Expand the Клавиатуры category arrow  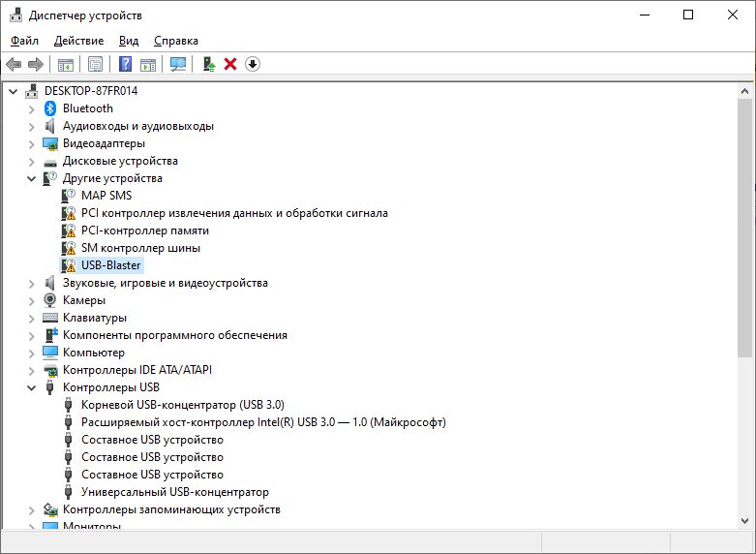coord(31,318)
